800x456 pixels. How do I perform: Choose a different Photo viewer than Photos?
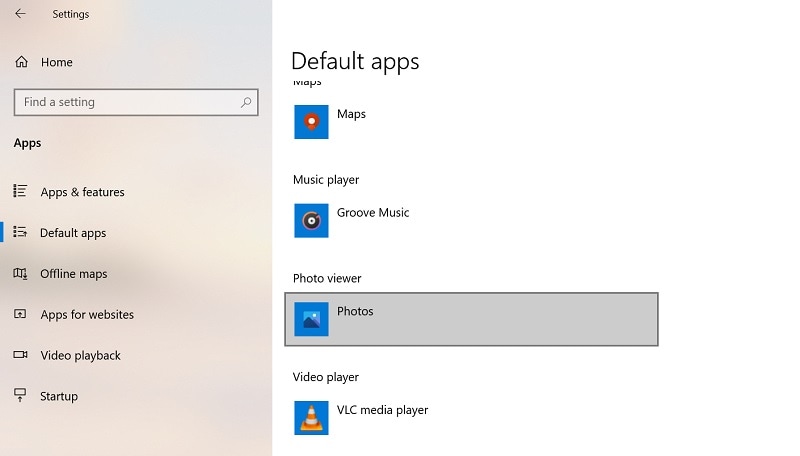[471, 319]
